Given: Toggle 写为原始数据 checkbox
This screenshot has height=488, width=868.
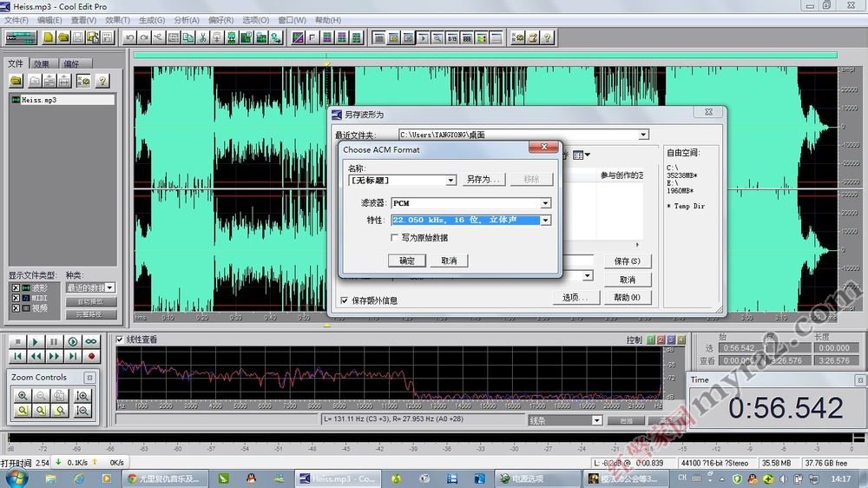Looking at the screenshot, I should click(395, 238).
